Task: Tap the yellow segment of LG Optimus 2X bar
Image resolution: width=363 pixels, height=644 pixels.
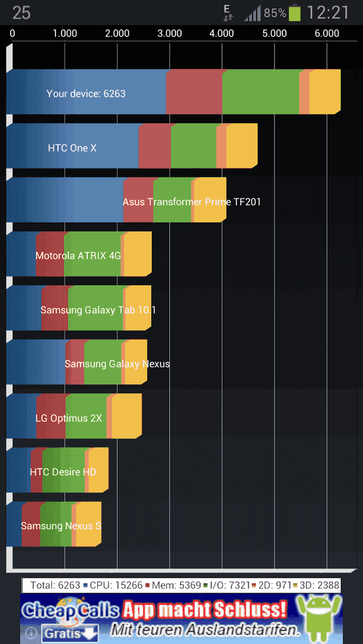Action: tap(127, 416)
